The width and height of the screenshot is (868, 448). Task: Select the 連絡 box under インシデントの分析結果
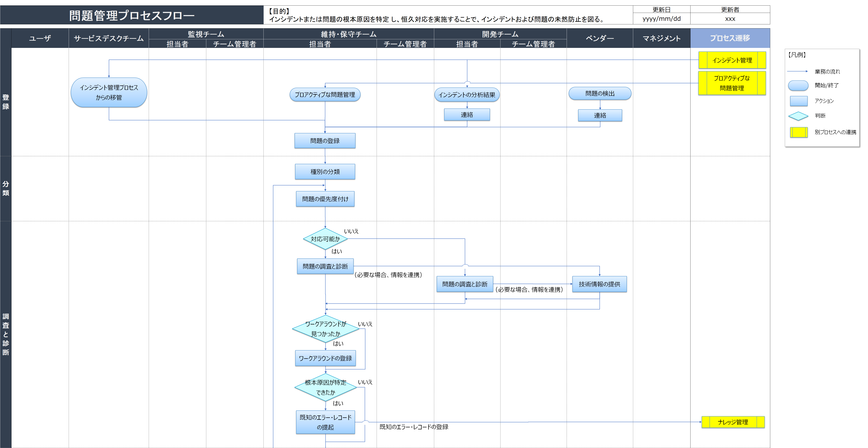pyautogui.click(x=467, y=115)
